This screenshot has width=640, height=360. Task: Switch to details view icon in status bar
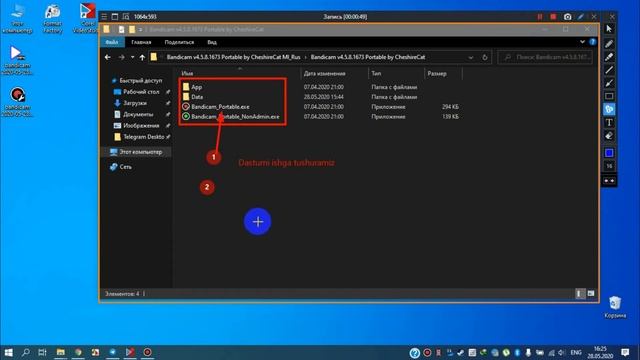580,293
